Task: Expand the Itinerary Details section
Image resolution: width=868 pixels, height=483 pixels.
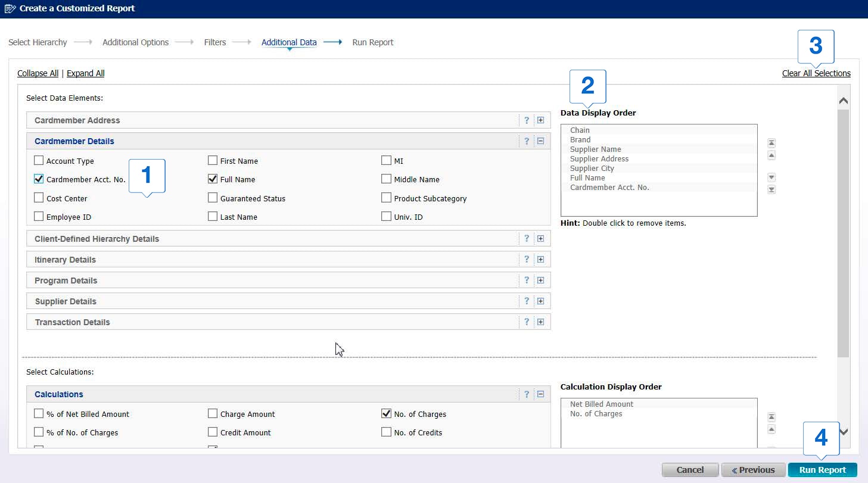Action: coord(540,259)
